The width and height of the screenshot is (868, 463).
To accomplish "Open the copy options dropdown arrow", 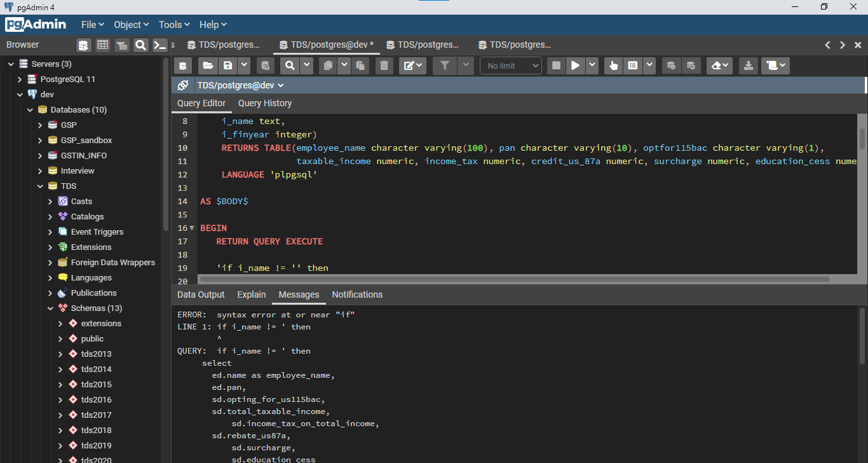I will 344,66.
